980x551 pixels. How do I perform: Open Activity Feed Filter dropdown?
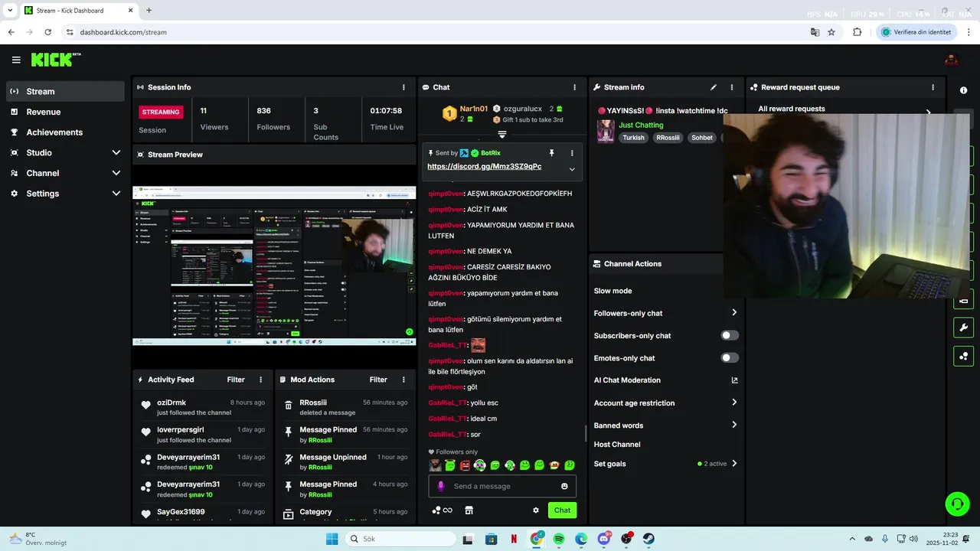coord(236,380)
